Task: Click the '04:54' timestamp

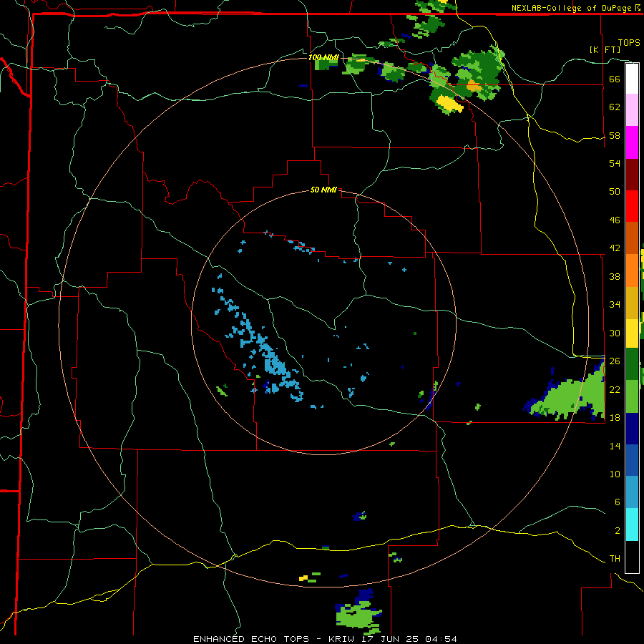Action: click(441, 639)
